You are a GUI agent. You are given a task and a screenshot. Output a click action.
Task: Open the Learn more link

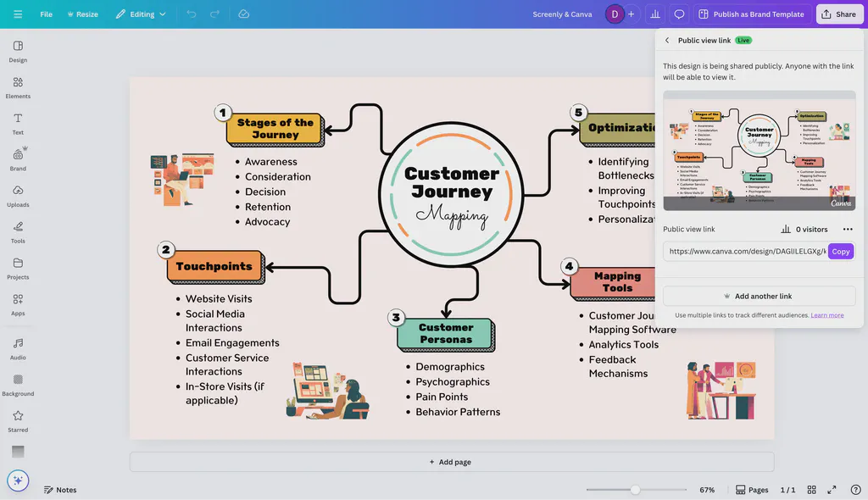click(x=827, y=314)
